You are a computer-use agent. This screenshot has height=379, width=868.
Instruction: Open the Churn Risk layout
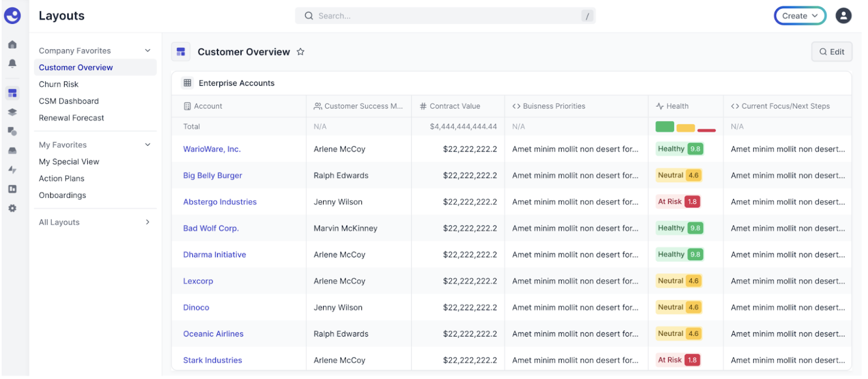tap(59, 84)
